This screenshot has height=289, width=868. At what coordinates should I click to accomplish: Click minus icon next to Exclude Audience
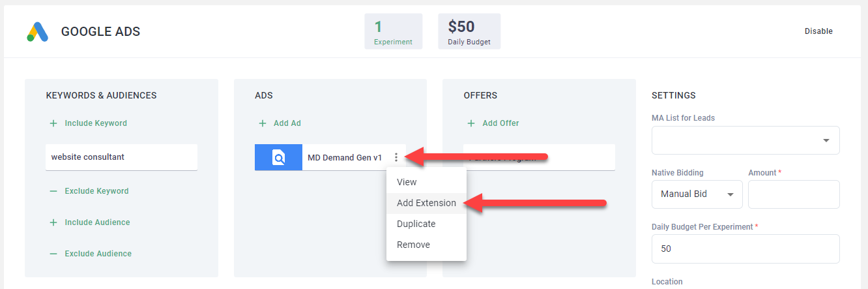[x=53, y=254]
